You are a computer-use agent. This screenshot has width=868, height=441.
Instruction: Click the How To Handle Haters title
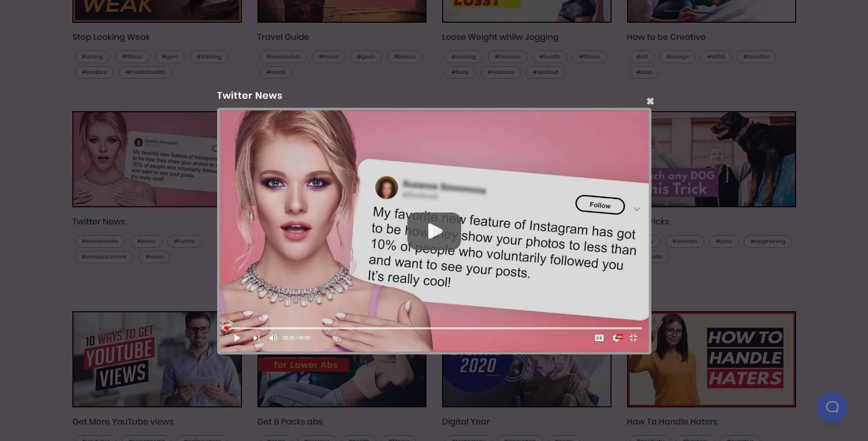[672, 422]
